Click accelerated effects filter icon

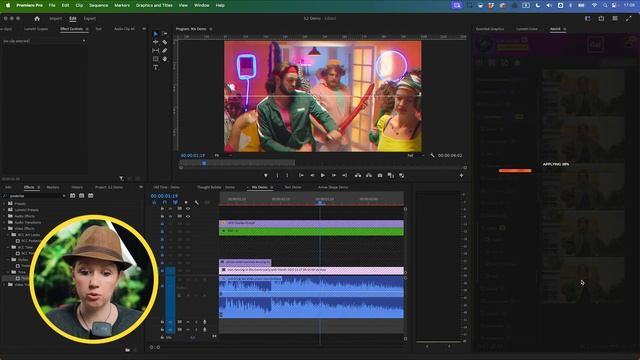tap(72, 196)
